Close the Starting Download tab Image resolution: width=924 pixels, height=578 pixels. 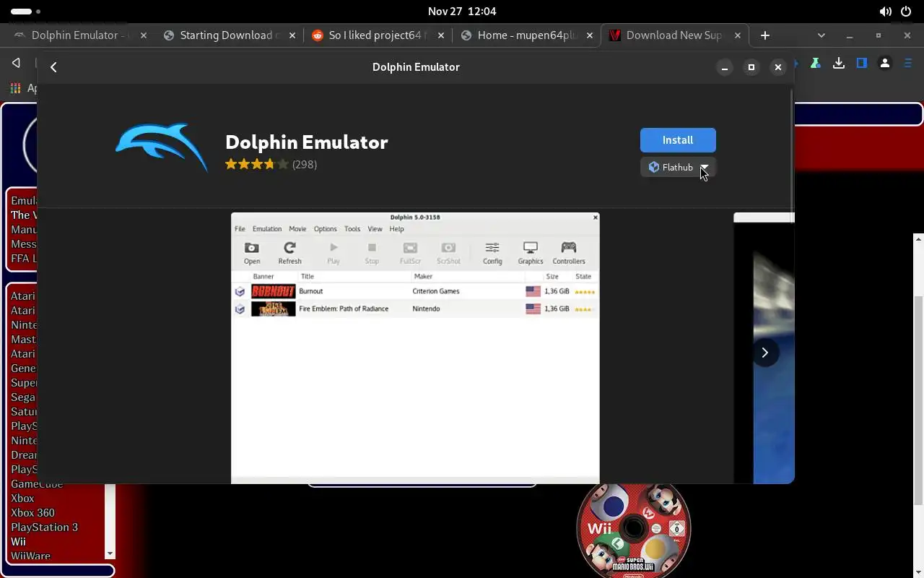coord(292,35)
